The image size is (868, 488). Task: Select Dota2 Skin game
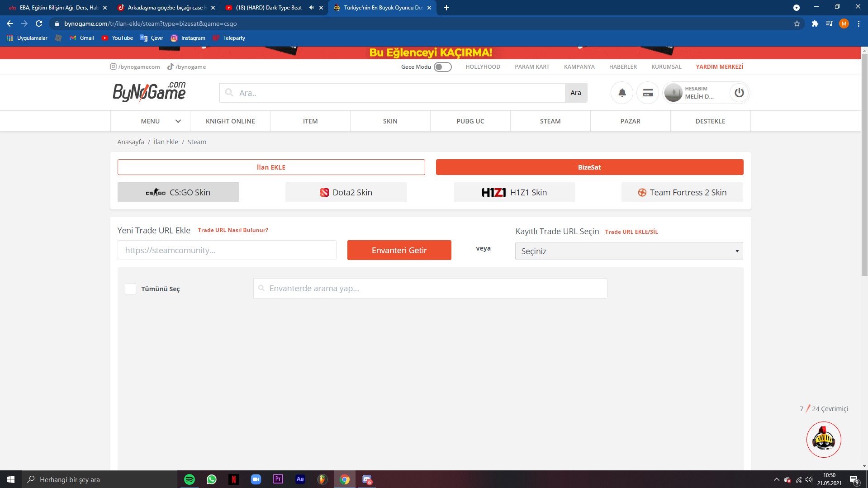(x=346, y=192)
